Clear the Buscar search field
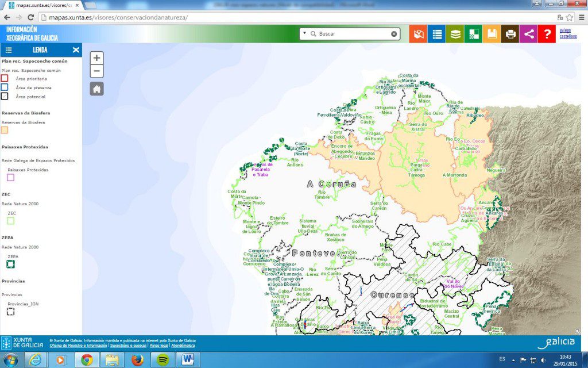Viewport: 588px width, 368px height. (394, 34)
